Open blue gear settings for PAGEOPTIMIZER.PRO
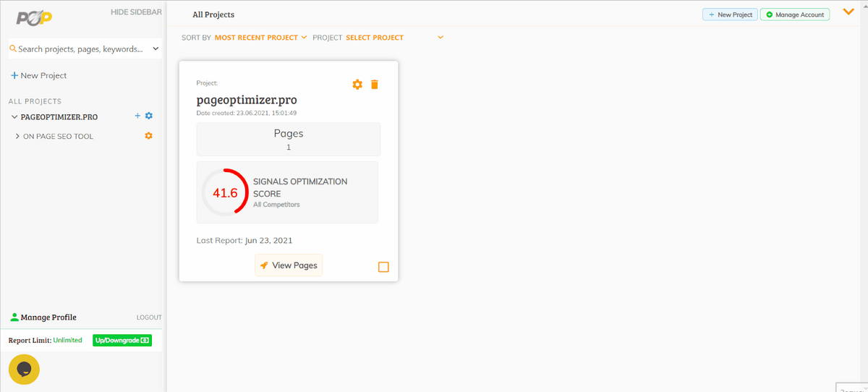The image size is (868, 392). pyautogui.click(x=149, y=116)
